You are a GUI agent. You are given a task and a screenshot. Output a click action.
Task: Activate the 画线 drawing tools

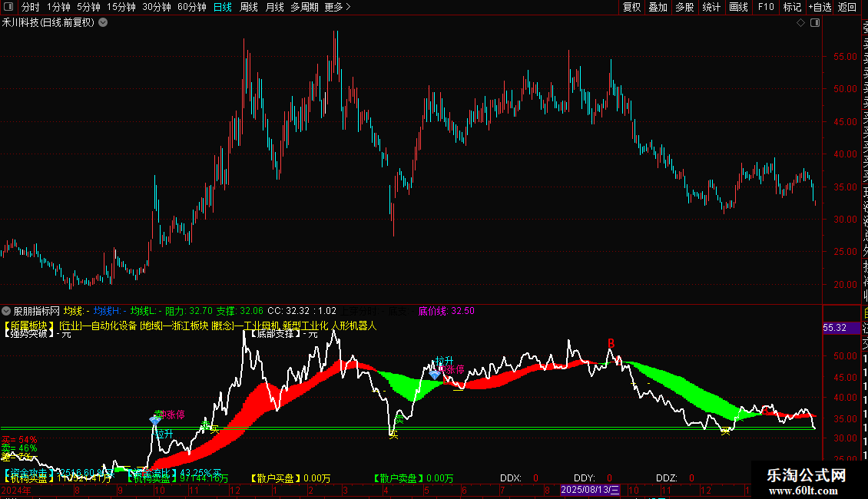coord(738,7)
